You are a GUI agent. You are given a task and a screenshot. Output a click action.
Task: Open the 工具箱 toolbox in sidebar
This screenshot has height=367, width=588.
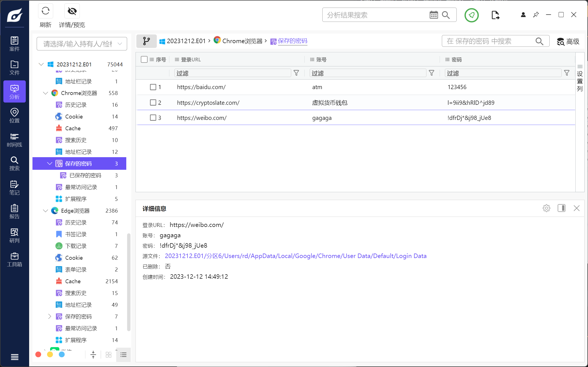(14, 259)
